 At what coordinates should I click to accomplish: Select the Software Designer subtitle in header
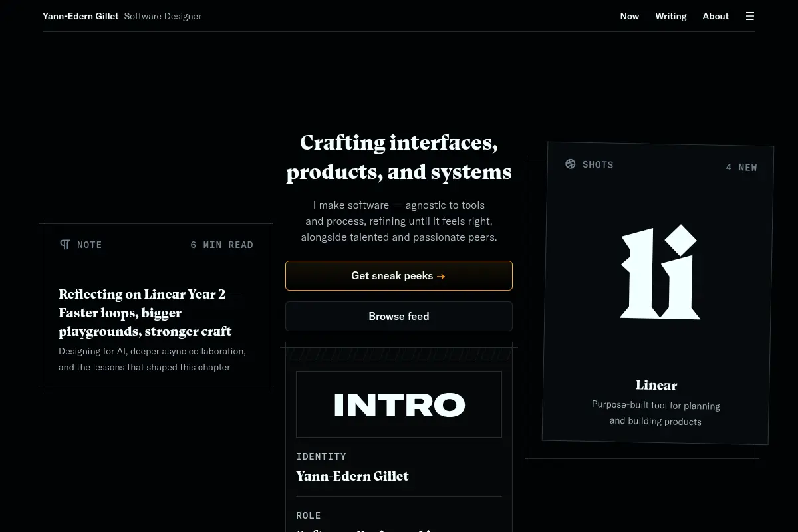(163, 16)
